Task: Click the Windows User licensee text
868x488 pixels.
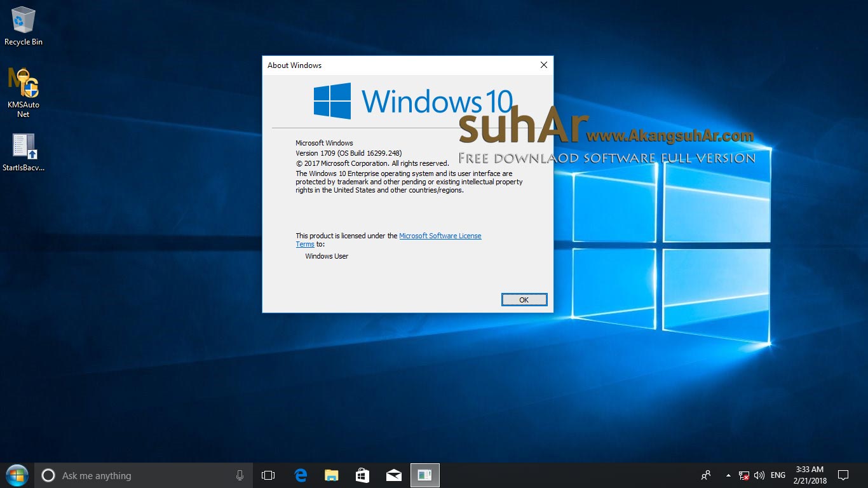Action: pyautogui.click(x=327, y=256)
